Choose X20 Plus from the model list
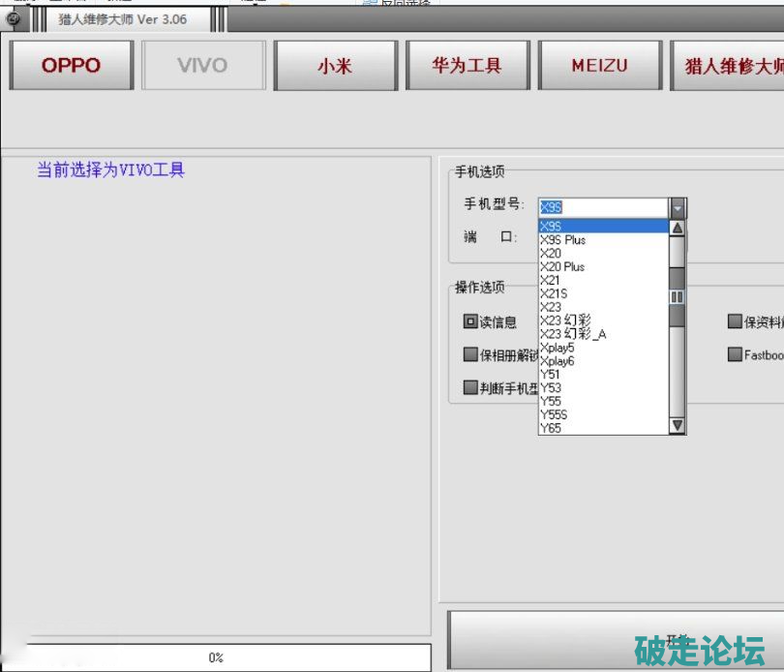 pos(562,266)
